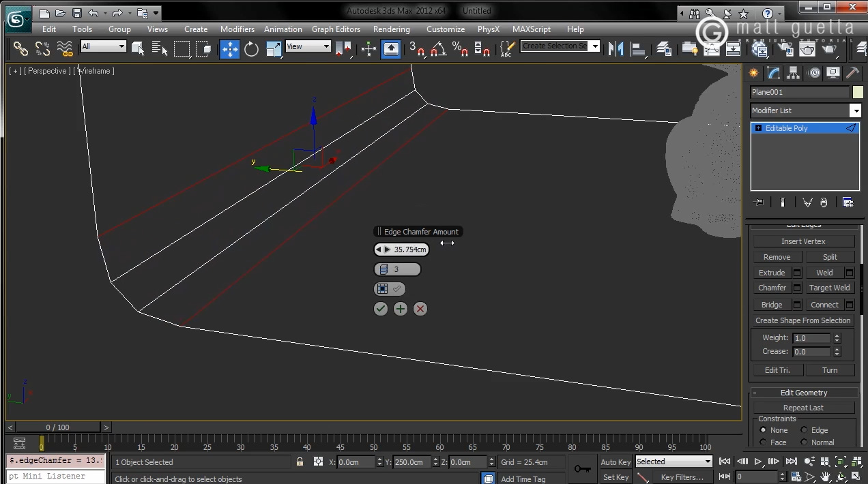Click the Mirror tool icon
Viewport: 868px width, 484px height.
coord(616,48)
